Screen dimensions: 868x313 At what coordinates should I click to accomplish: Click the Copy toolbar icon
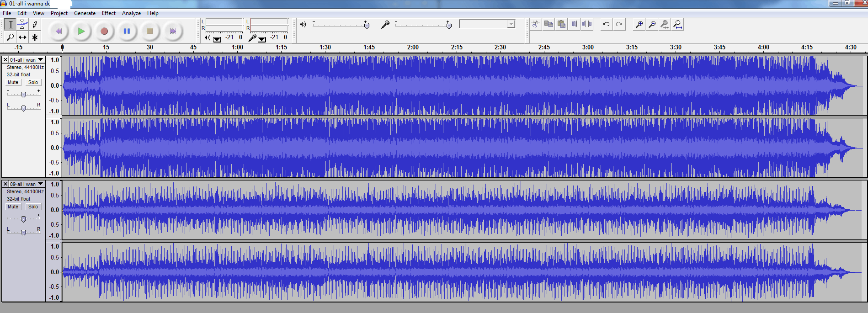pos(548,24)
